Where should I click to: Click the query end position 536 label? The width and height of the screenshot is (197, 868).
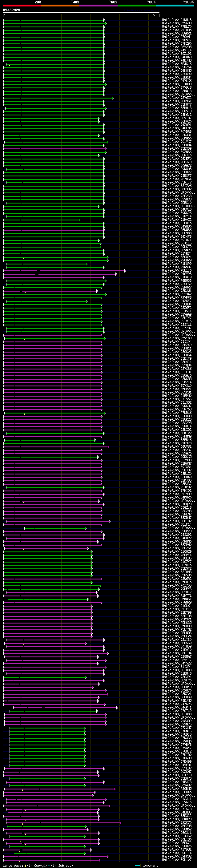click(x=155, y=15)
